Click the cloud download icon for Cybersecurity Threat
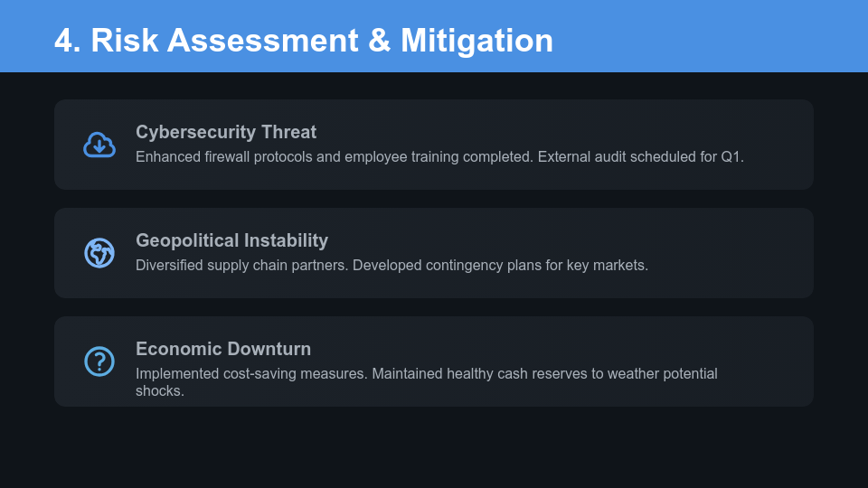The image size is (868, 488). point(99,145)
